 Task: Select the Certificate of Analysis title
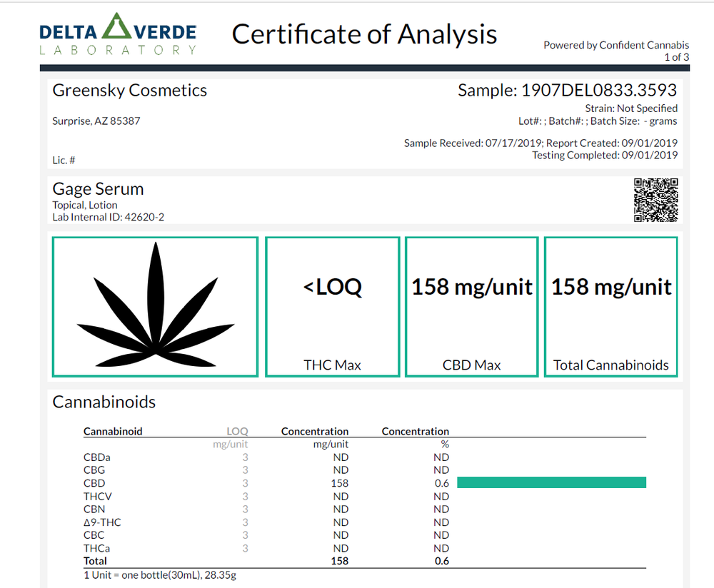pos(364,34)
